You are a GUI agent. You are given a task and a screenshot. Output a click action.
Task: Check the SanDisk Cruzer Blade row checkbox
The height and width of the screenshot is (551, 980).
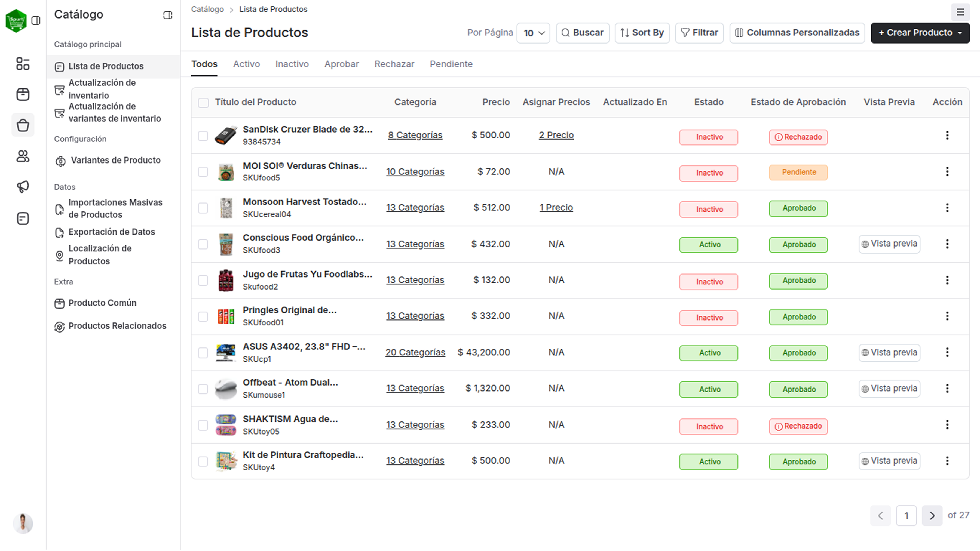pos(203,136)
